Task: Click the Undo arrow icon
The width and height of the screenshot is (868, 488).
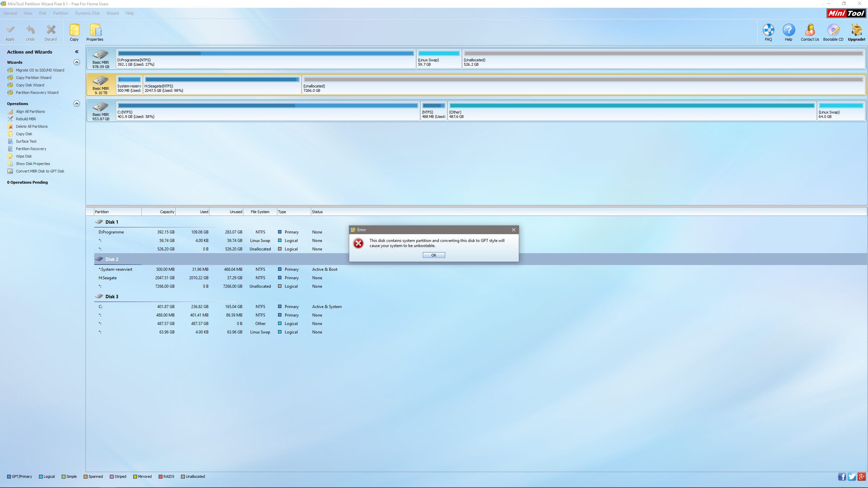Action: coord(30,30)
